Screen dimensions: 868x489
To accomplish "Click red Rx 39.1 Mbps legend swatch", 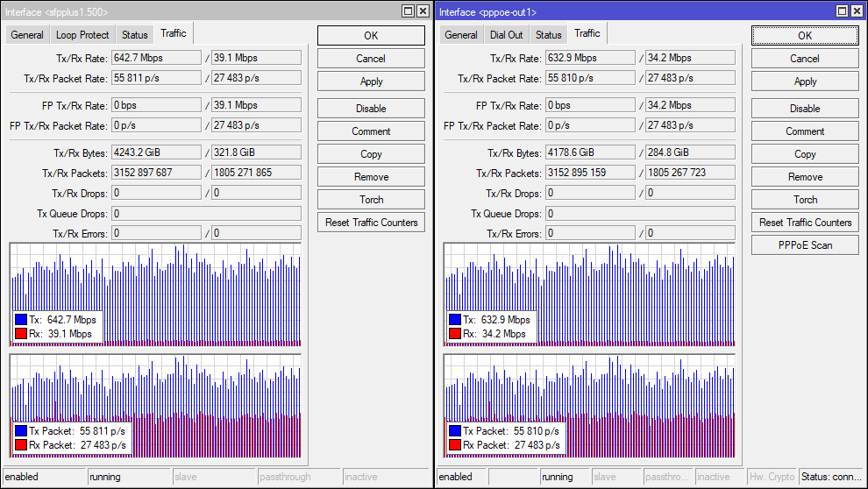I will [x=21, y=334].
